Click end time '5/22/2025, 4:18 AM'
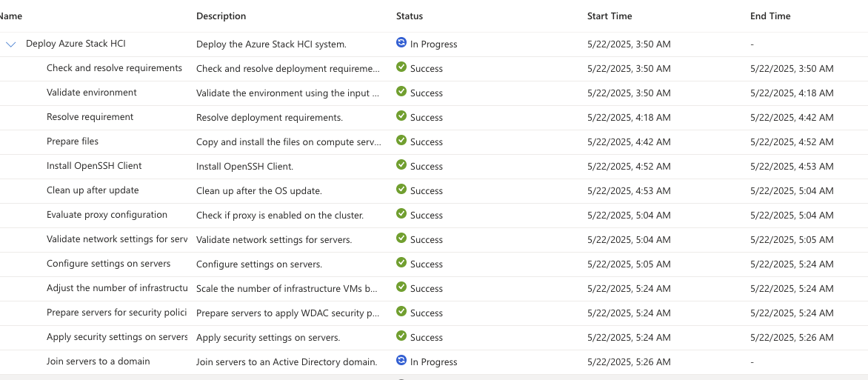The height and width of the screenshot is (380, 868). [x=792, y=93]
